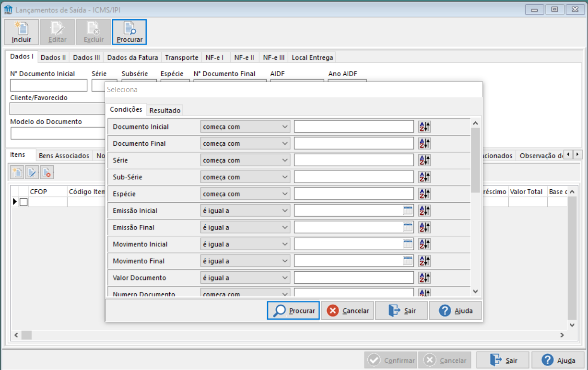The height and width of the screenshot is (370, 588).
Task: Click the Modelo do Documento field
Action: tap(58, 133)
